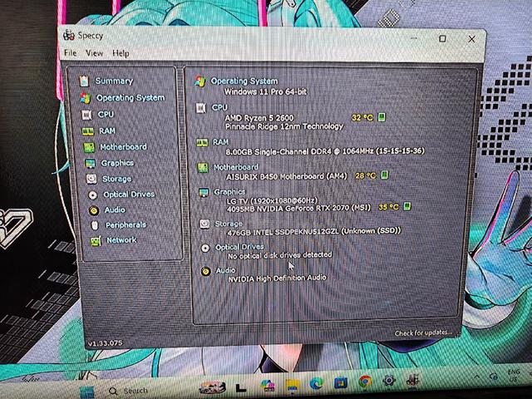
Task: Open the View menu
Action: (x=94, y=53)
